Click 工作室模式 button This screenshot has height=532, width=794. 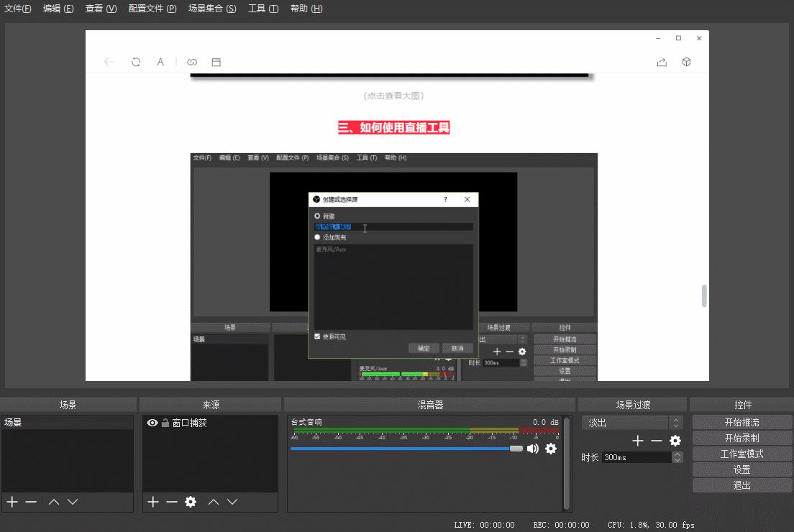(x=741, y=454)
